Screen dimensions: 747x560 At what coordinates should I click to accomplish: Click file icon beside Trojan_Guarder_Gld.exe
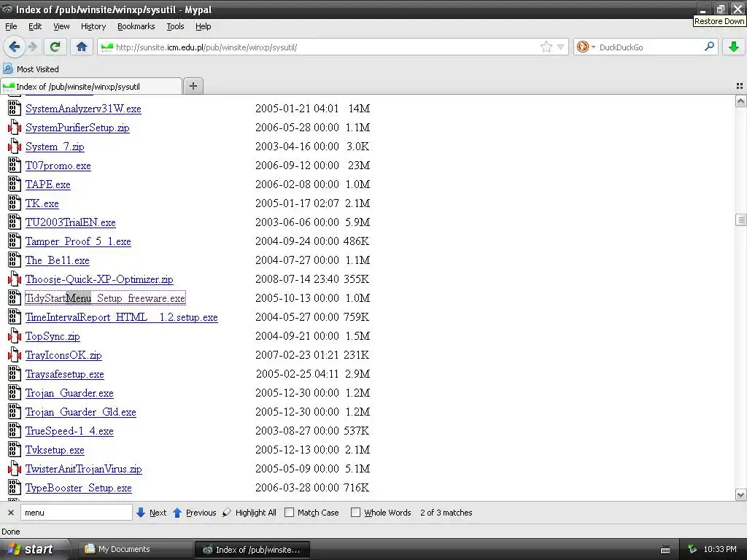(x=15, y=412)
